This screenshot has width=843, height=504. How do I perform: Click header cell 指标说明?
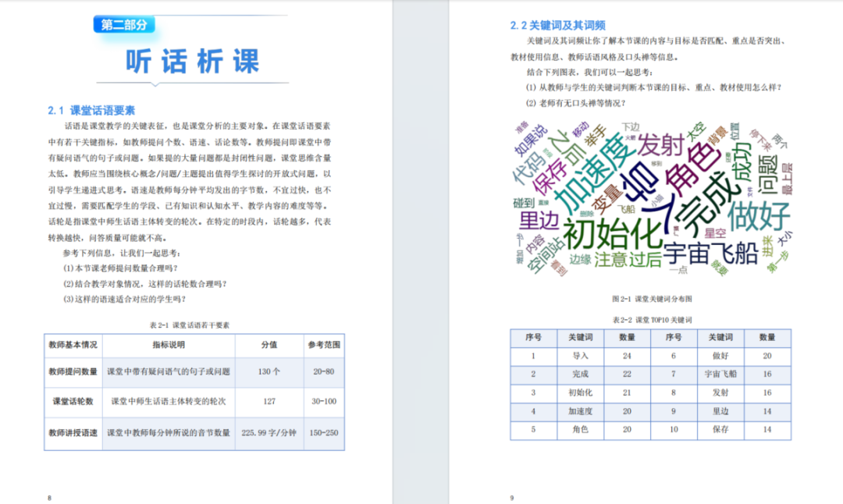169,345
